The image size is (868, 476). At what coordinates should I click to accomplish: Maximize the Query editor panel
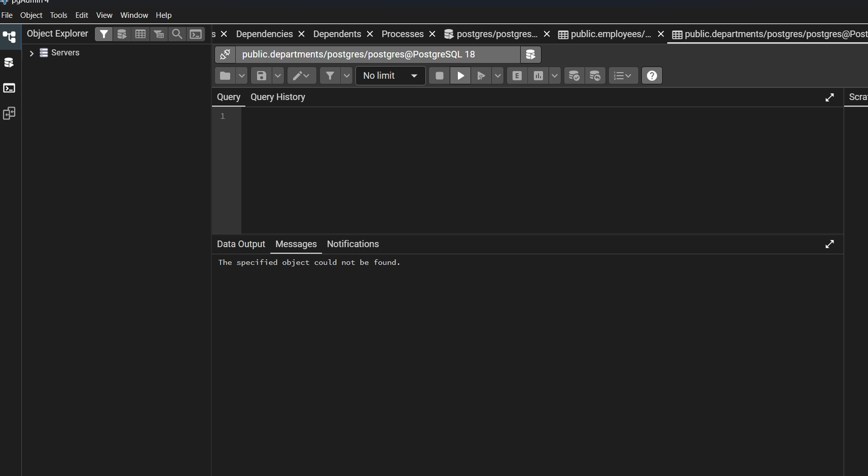[x=829, y=97]
